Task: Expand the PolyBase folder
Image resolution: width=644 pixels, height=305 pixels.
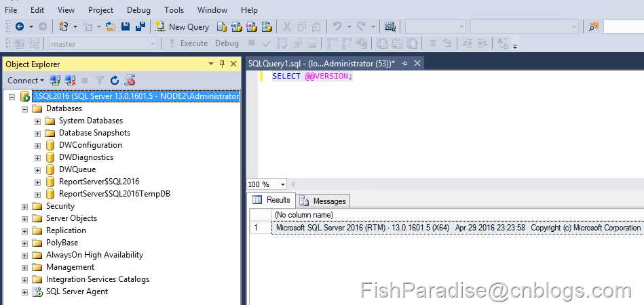Action: coord(24,243)
